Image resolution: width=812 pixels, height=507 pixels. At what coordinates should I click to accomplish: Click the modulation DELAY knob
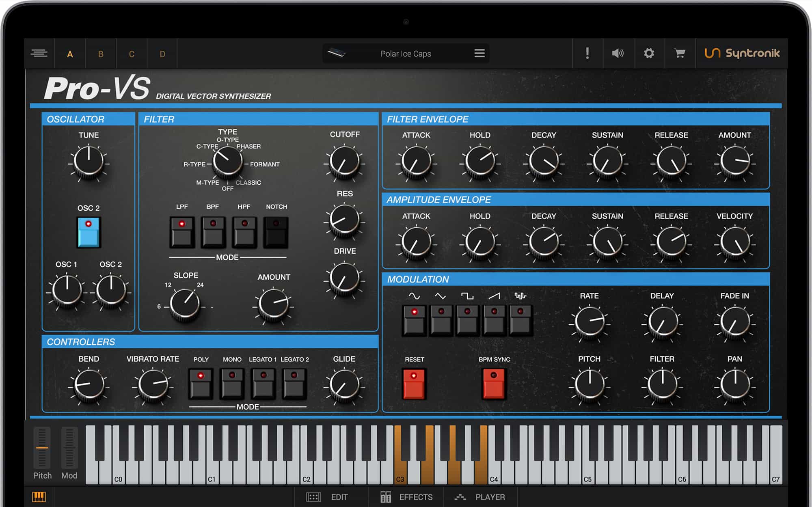pos(662,322)
